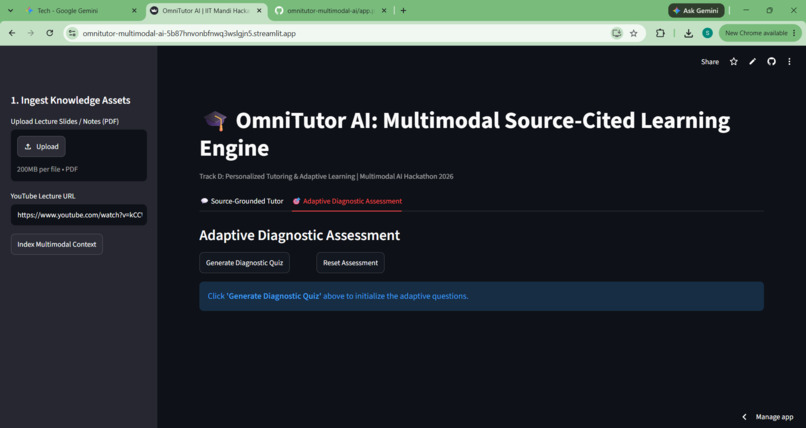Switch to Source-Grounded Tutor tab

(x=242, y=201)
